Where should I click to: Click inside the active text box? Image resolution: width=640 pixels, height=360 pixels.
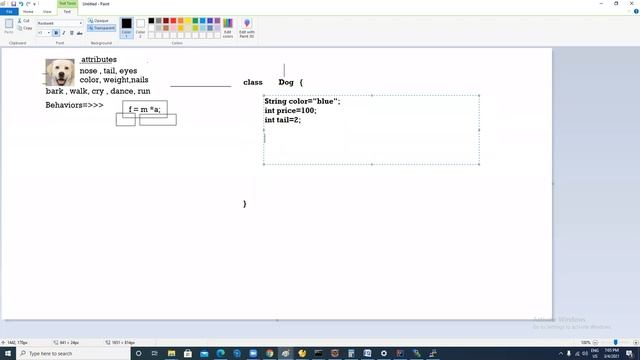[x=371, y=130]
